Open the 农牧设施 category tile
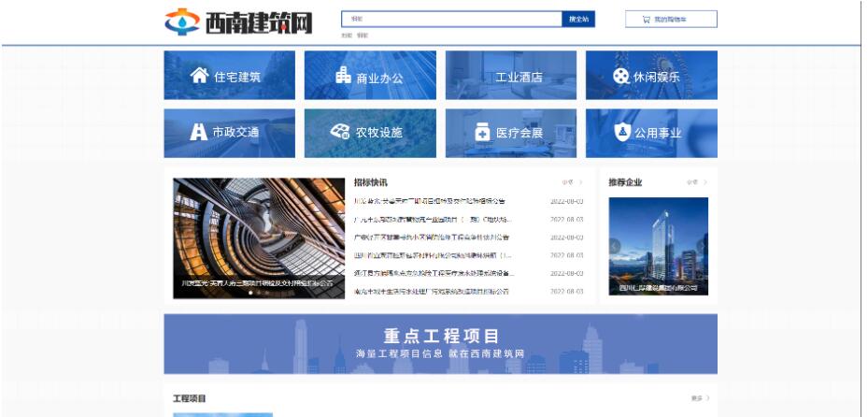 (x=370, y=133)
